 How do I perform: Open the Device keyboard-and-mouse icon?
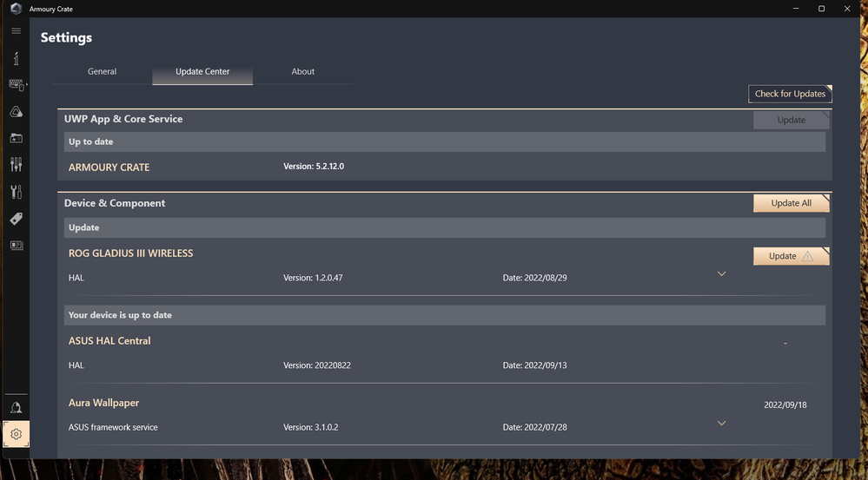click(x=17, y=84)
